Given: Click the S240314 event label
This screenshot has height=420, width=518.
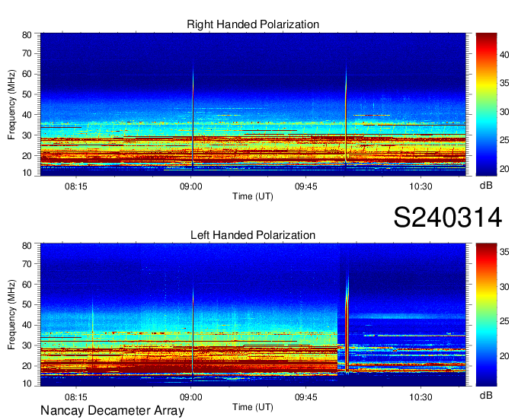Looking at the screenshot, I should click(x=448, y=218).
